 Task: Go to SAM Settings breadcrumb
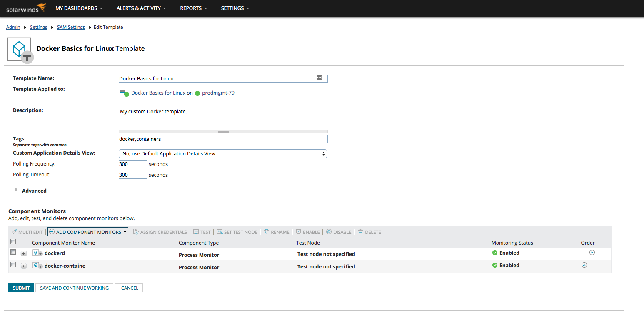click(x=71, y=27)
